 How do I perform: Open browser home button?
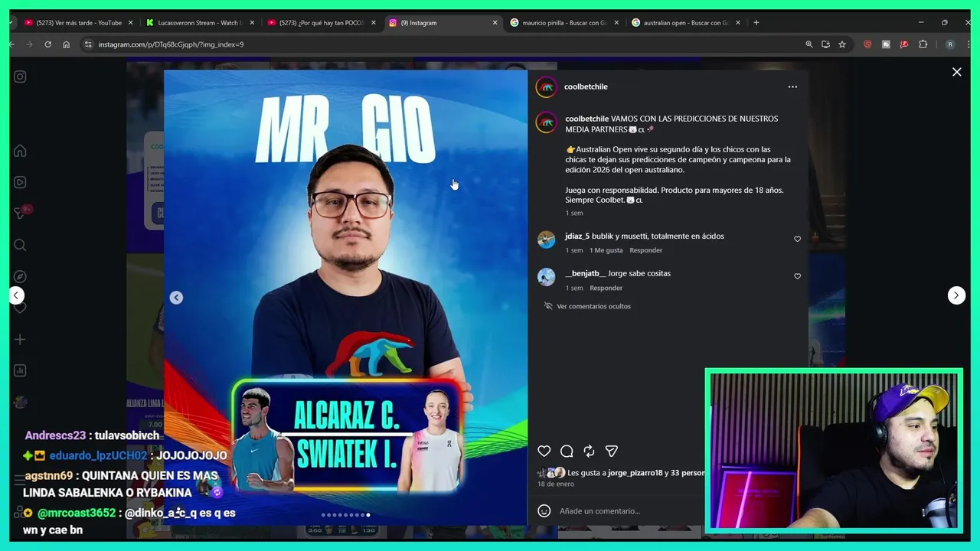[66, 44]
